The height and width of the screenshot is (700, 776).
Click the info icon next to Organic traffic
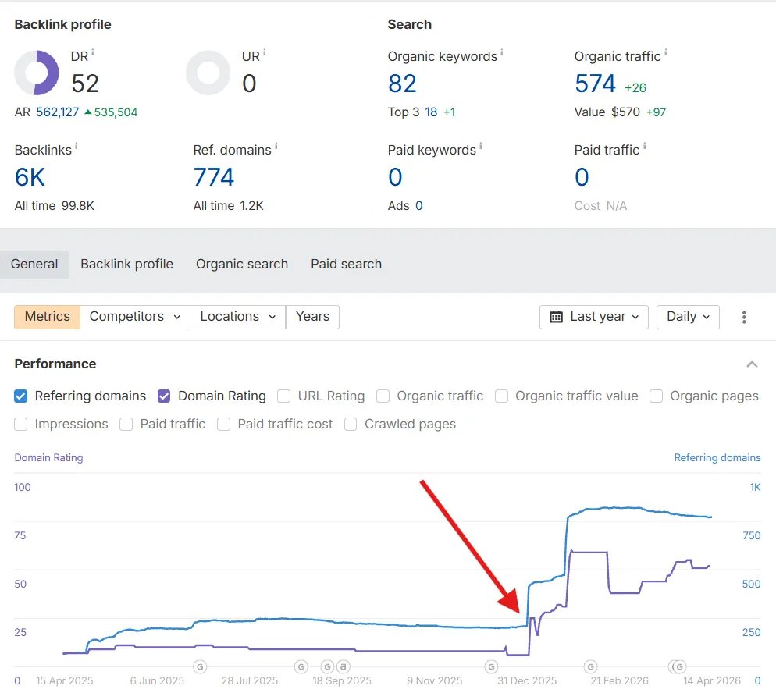[x=665, y=53]
